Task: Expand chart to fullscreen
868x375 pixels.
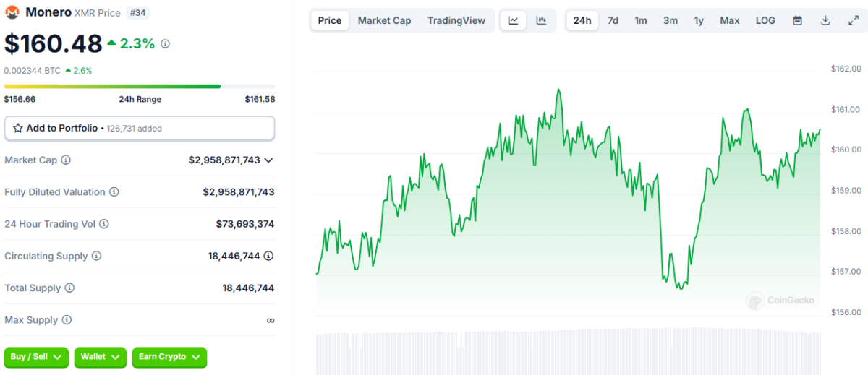Action: point(853,20)
